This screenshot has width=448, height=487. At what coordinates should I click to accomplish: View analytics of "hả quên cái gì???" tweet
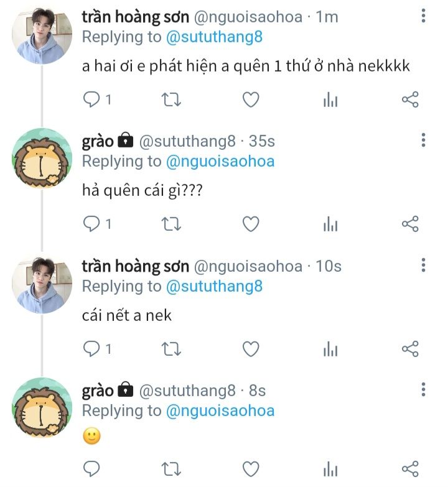[x=330, y=224]
